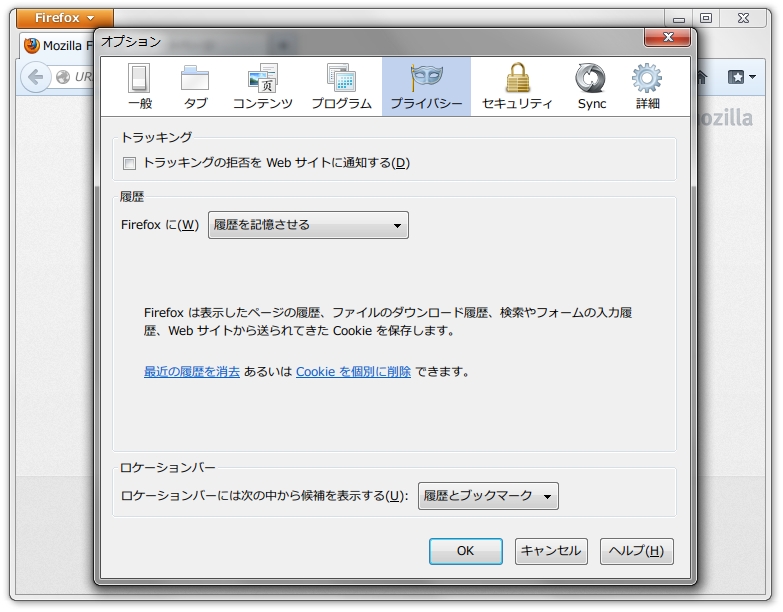The image size is (783, 612).
Task: Open the bookmarks star menu in Firefox toolbar
Action: coord(741,77)
